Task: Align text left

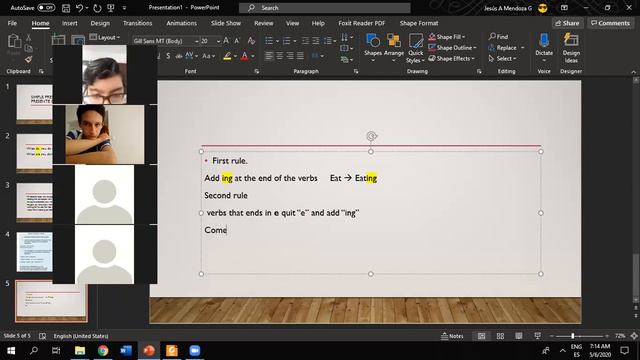Action: tap(269, 56)
